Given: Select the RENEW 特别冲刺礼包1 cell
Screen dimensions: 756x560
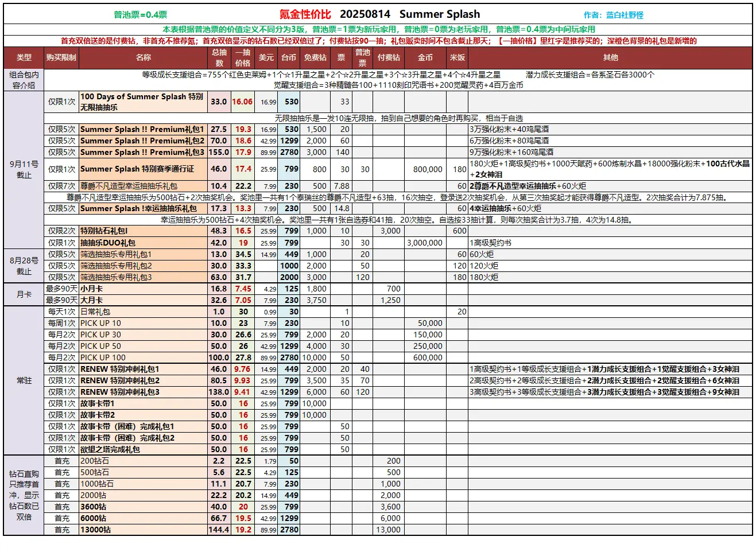Looking at the screenshot, I should click(120, 369).
